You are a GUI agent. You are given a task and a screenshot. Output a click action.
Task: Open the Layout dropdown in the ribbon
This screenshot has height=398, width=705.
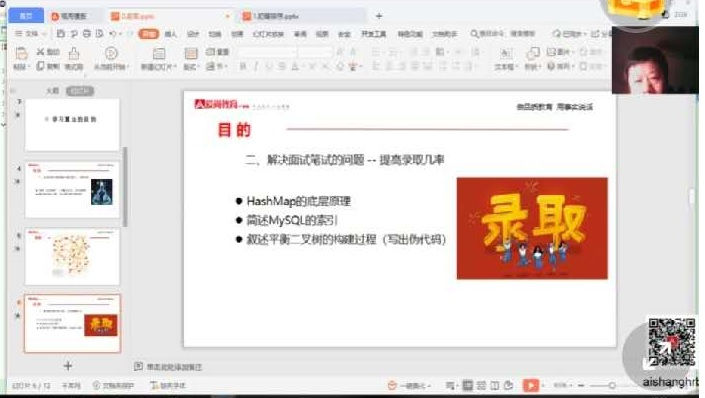191,67
